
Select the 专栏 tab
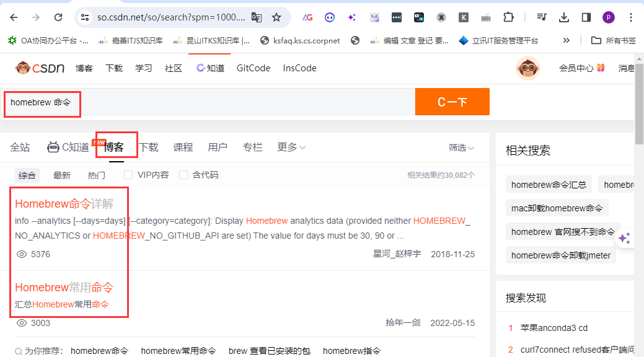tap(252, 147)
